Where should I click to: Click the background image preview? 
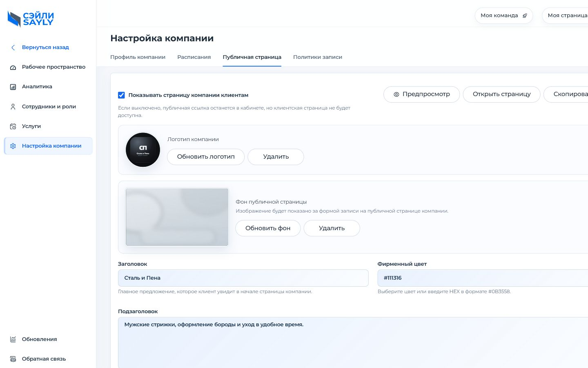[177, 217]
